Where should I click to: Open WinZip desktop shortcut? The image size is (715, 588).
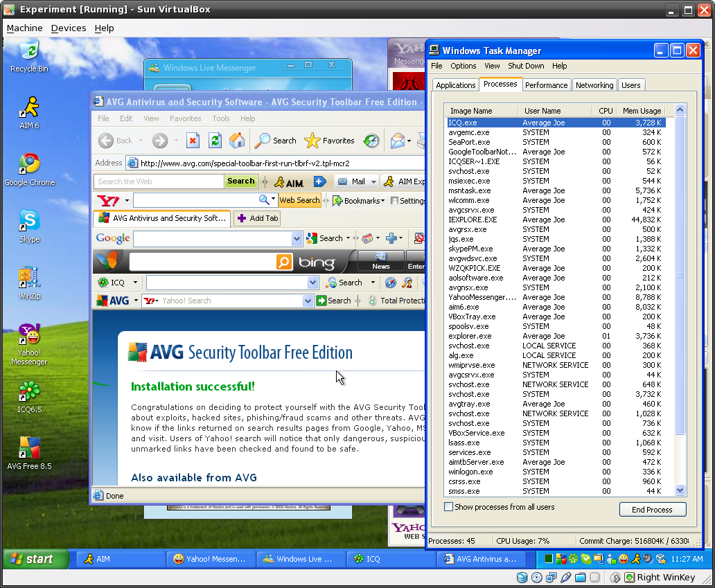(30, 283)
